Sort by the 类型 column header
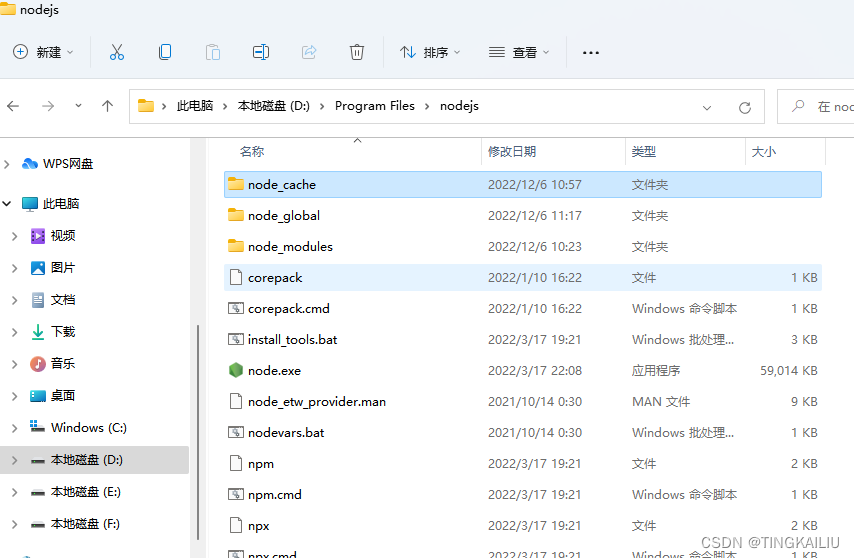854x558 pixels. point(643,152)
